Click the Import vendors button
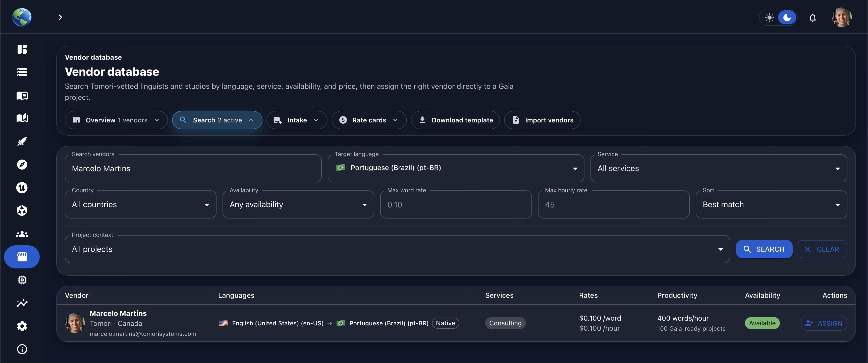This screenshot has width=868, height=363. tap(542, 120)
